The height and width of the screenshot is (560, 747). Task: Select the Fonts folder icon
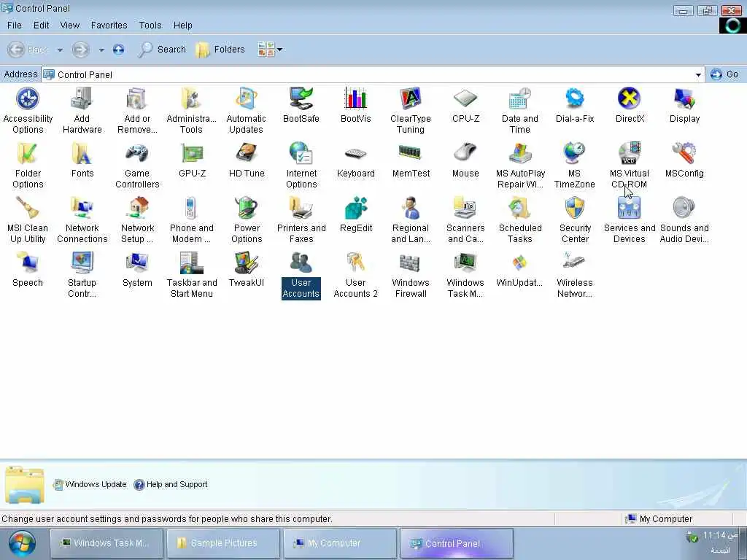pos(82,153)
